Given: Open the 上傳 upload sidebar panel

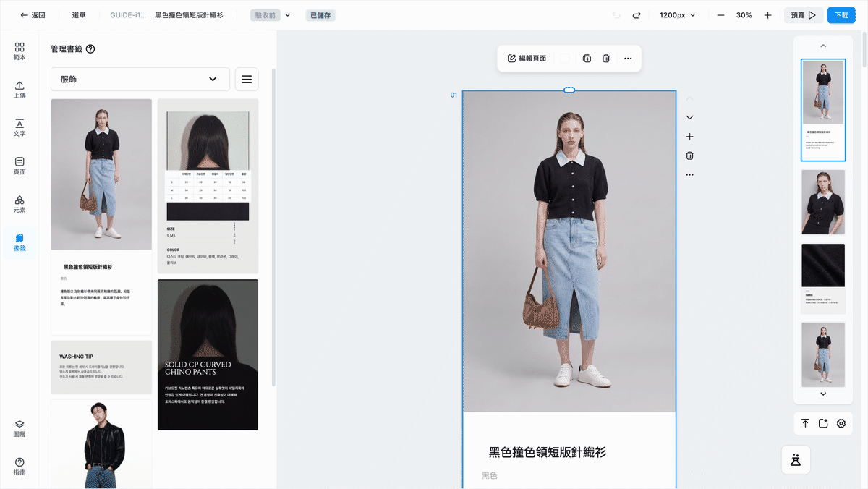Looking at the screenshot, I should pyautogui.click(x=20, y=89).
